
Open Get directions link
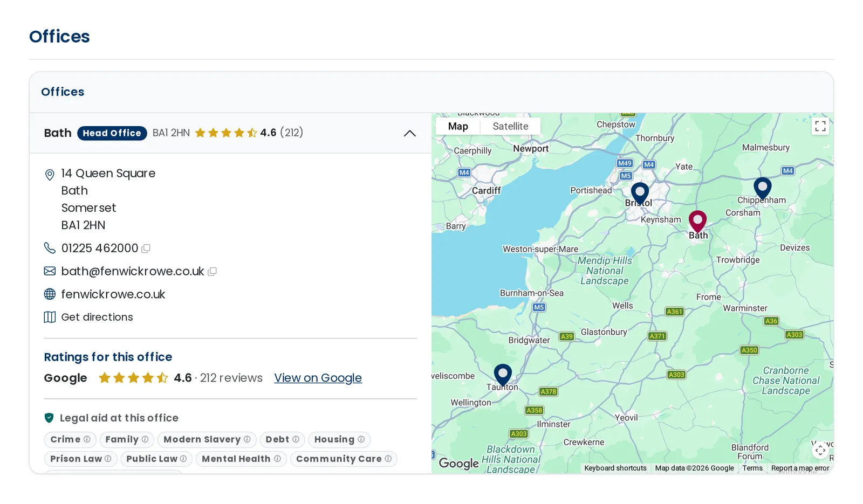(97, 317)
